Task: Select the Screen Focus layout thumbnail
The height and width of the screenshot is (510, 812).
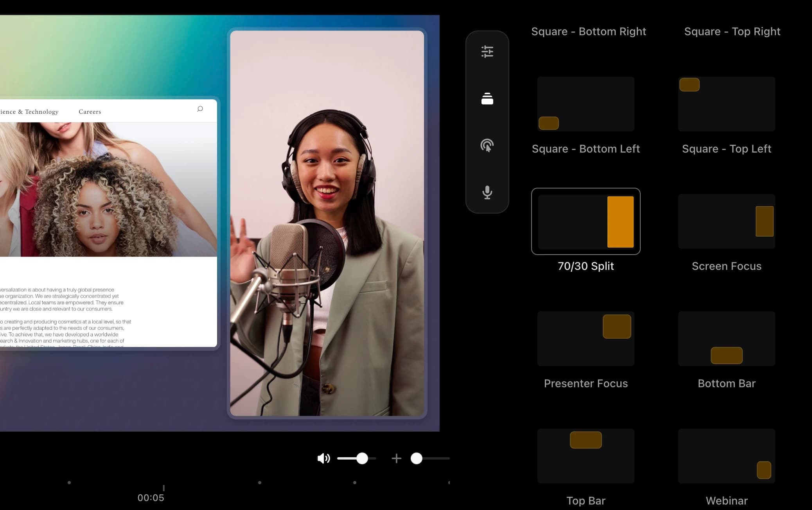Action: tap(726, 221)
